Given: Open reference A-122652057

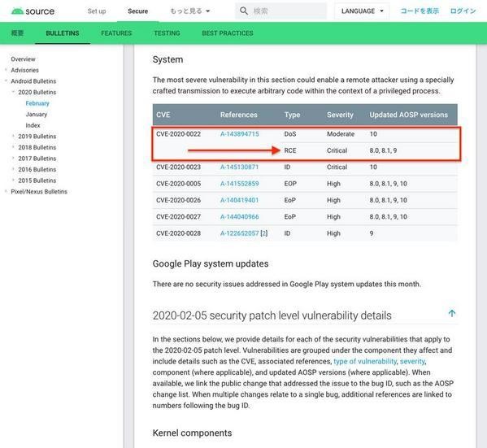Looking at the screenshot, I should tap(240, 233).
